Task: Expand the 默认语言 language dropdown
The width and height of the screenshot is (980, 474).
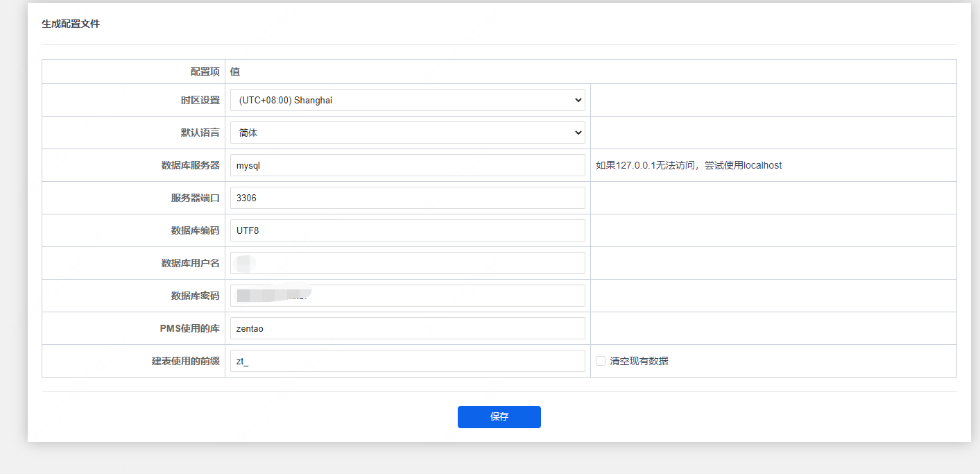Action: click(407, 133)
